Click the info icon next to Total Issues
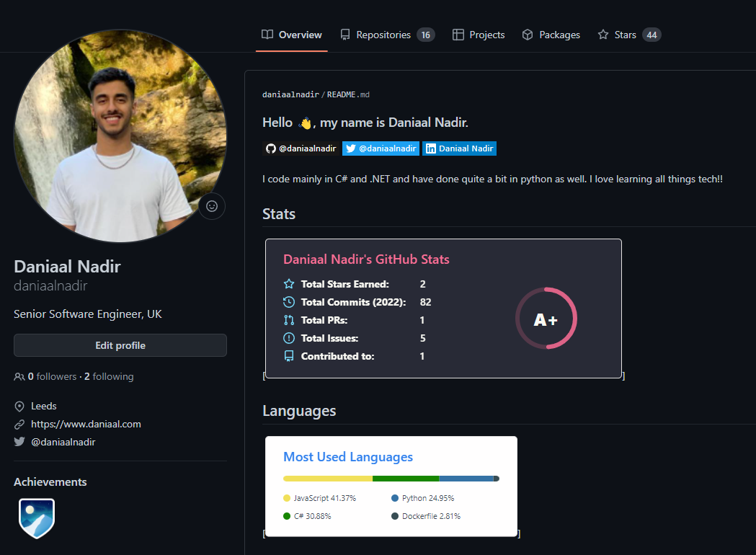 [x=290, y=338]
